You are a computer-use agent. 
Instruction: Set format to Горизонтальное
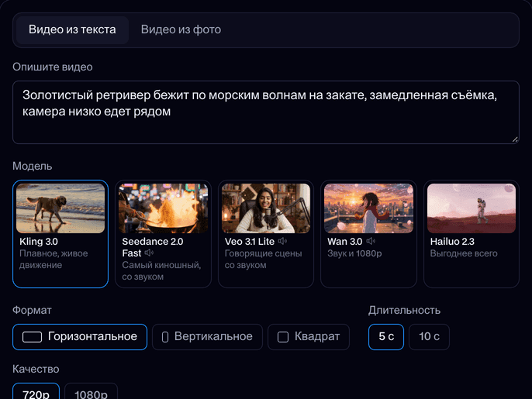pyautogui.click(x=80, y=337)
